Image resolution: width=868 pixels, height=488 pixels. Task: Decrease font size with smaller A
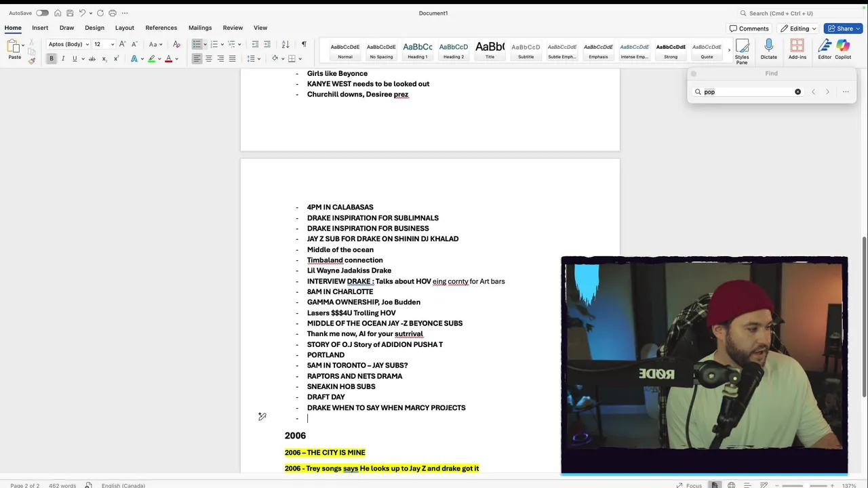coord(134,44)
